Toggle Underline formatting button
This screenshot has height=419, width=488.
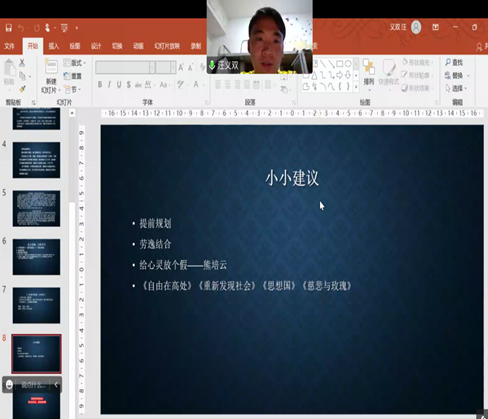tap(119, 85)
